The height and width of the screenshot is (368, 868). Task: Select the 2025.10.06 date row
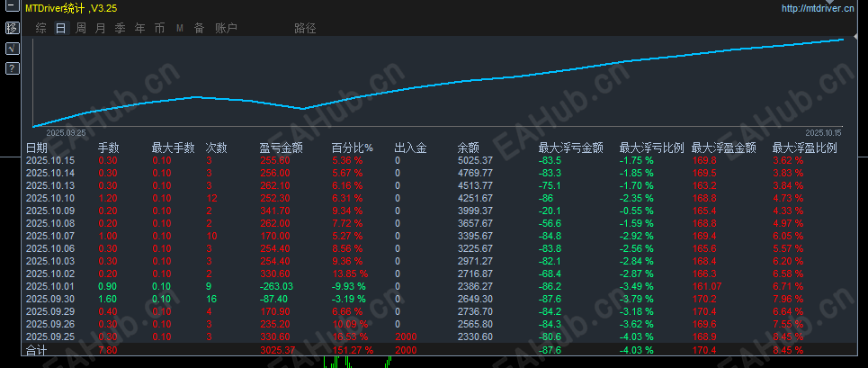pyautogui.click(x=50, y=248)
